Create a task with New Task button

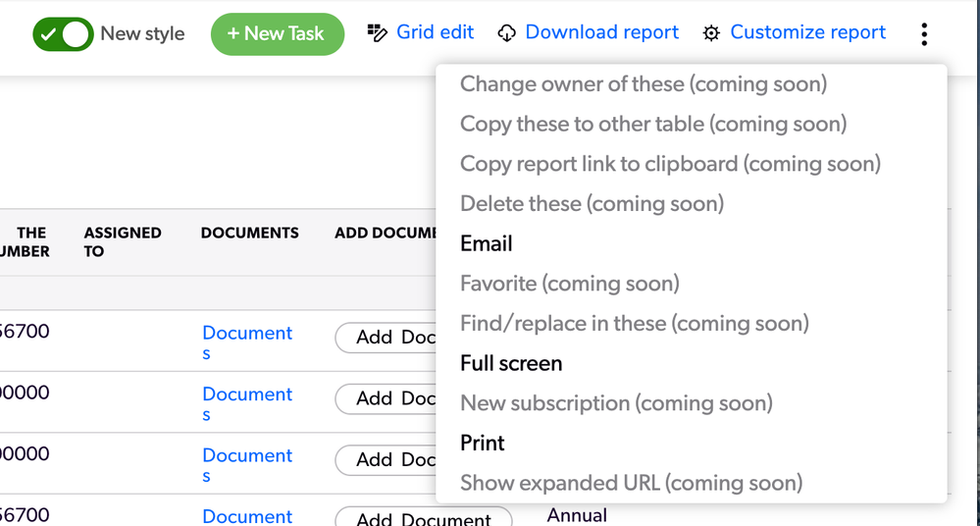(278, 33)
